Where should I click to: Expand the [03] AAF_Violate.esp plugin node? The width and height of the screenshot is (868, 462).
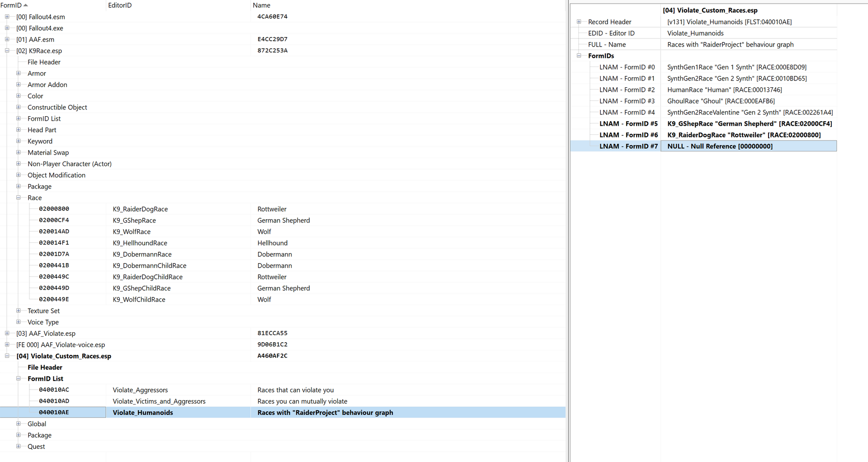pos(7,333)
